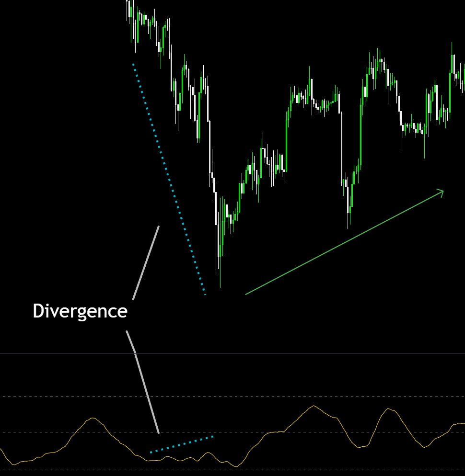Click the highest peak of yellow oscillator
Screen dimensions: 465x476
[314, 407]
